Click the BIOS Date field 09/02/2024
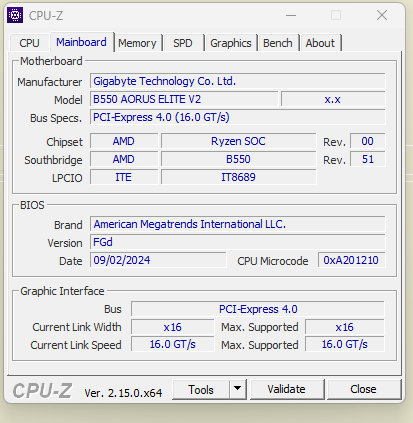This screenshot has height=423, width=413. point(158,260)
